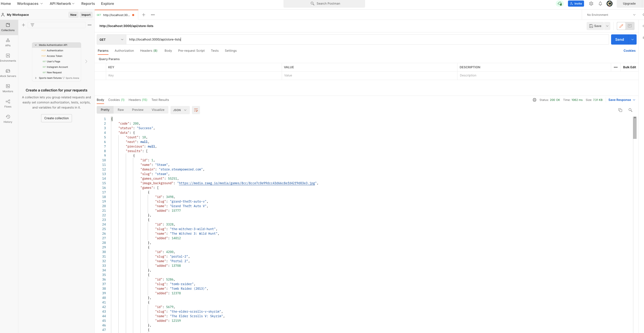This screenshot has width=644, height=333.
Task: Open the Monitors sidebar panel
Action: click(8, 88)
